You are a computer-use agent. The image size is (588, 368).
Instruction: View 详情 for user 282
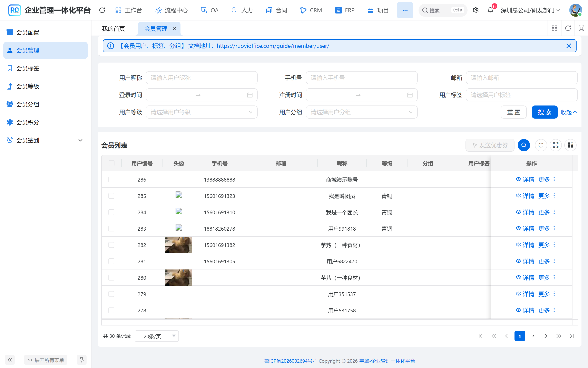[x=525, y=245]
